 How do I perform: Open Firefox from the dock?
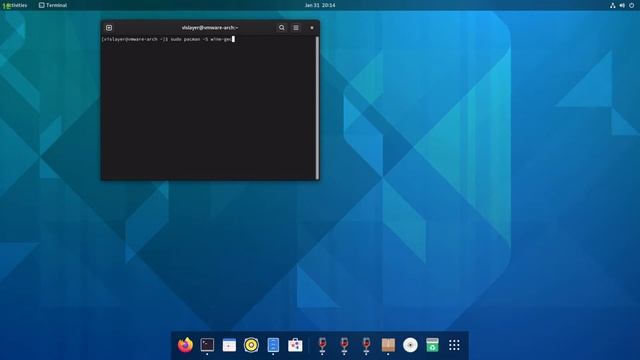185,345
